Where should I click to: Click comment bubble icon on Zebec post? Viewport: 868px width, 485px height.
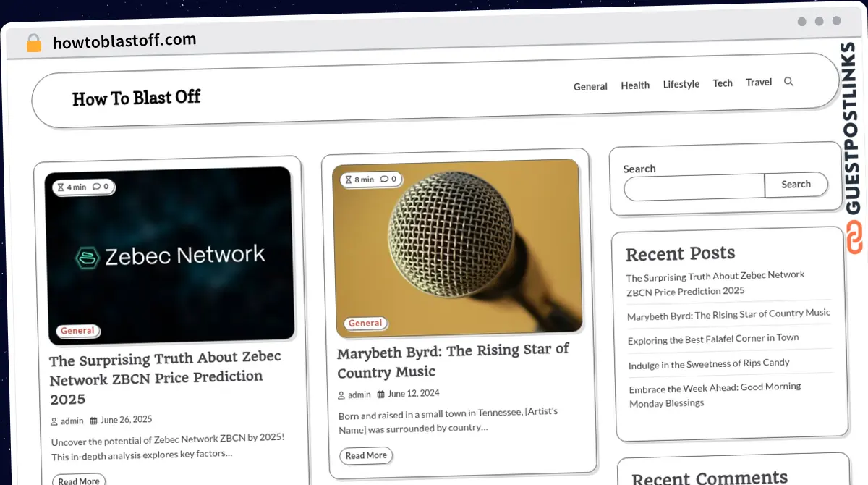tap(96, 186)
